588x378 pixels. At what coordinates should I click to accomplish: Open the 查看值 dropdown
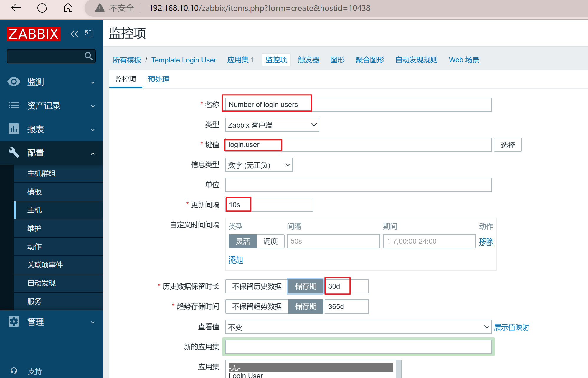click(358, 327)
